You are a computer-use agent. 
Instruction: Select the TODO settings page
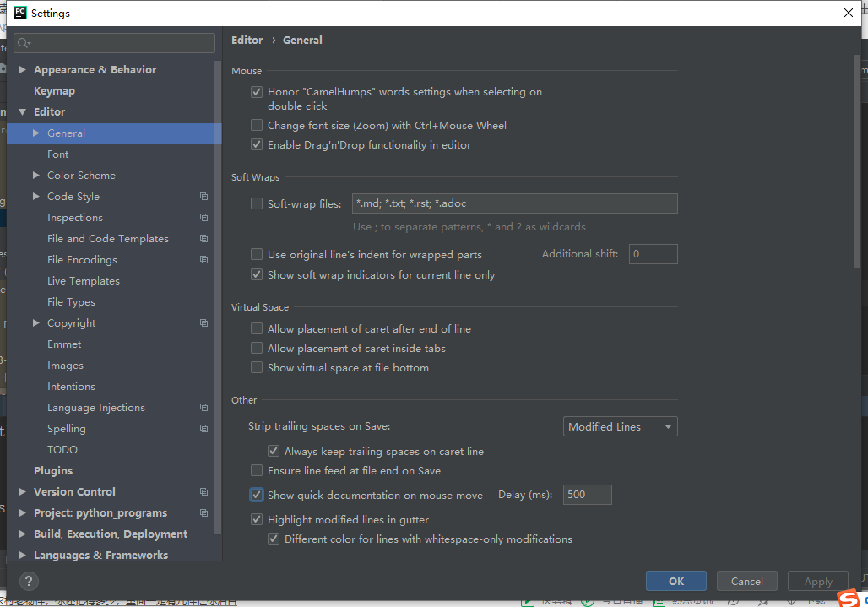[x=62, y=449]
